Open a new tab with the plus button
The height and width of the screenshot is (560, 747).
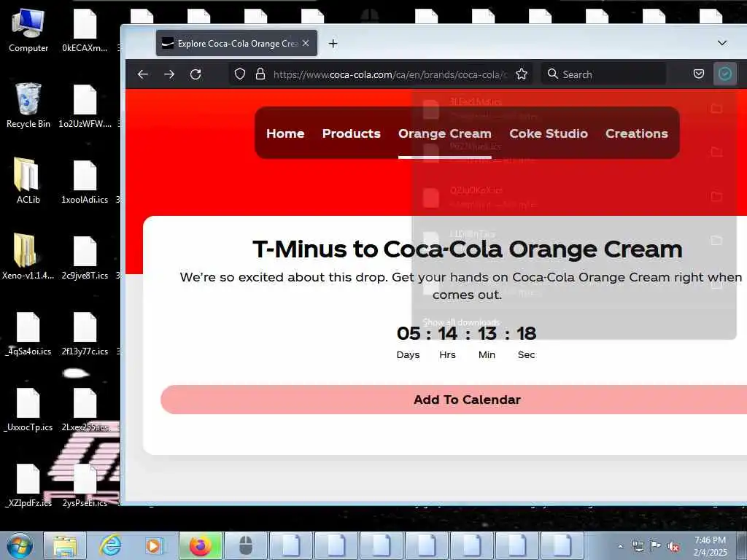point(333,43)
